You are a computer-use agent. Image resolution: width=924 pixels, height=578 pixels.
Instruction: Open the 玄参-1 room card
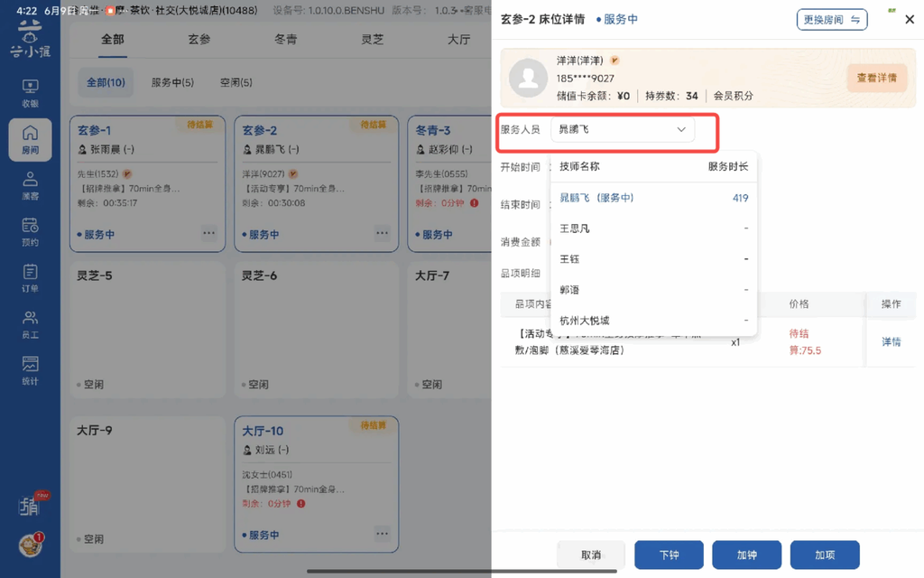pyautogui.click(x=147, y=183)
